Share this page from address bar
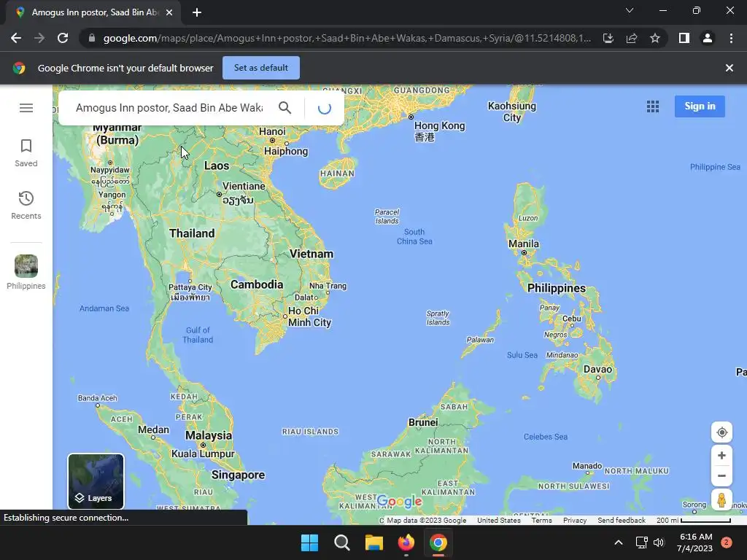Image resolution: width=747 pixels, height=560 pixels. pyautogui.click(x=632, y=38)
